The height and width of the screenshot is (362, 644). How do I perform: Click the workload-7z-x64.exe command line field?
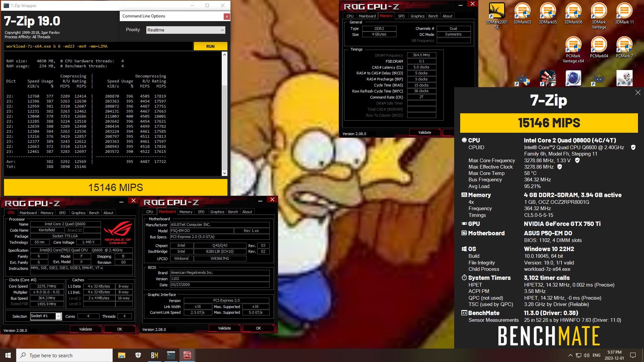click(98, 46)
